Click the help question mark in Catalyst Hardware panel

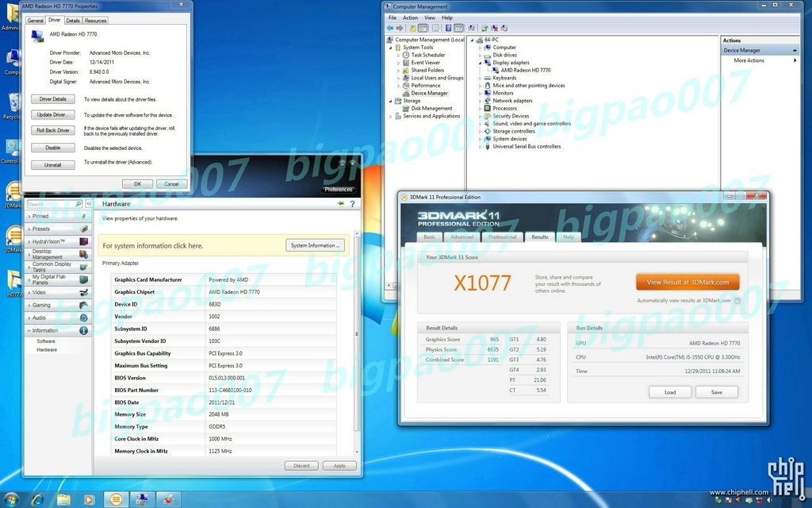[353, 204]
